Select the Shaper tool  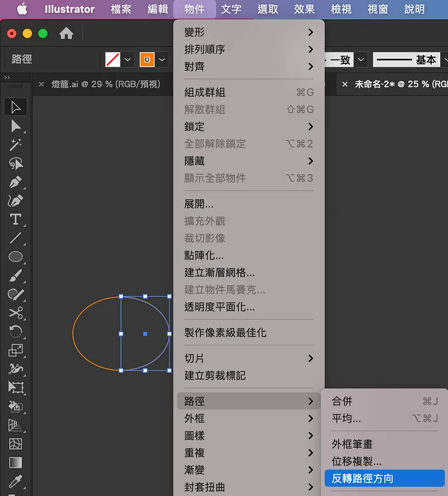(x=16, y=294)
